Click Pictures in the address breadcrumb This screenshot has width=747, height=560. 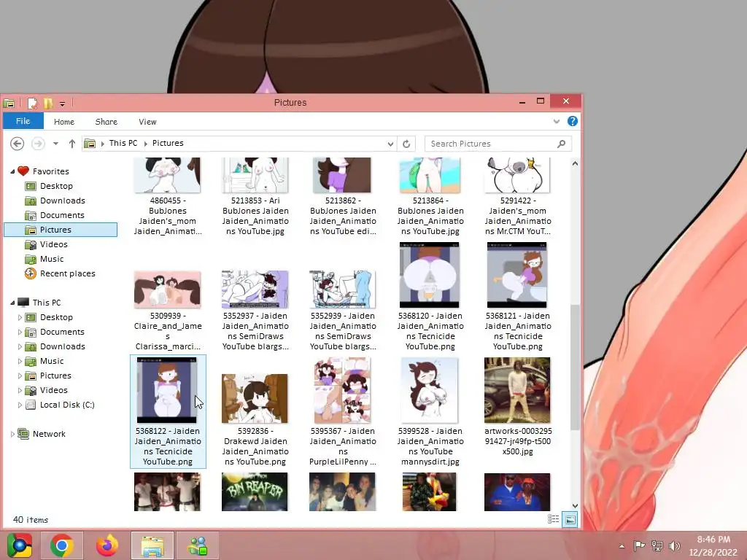coord(168,143)
